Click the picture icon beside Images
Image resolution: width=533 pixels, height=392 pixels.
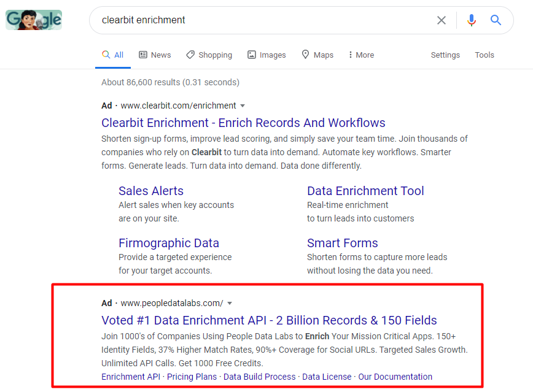252,55
